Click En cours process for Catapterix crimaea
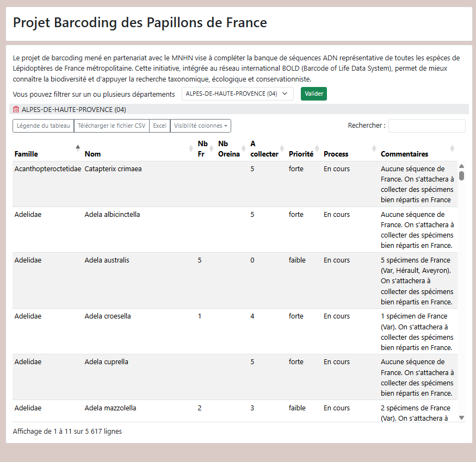Viewport: 476px width, 462px height. coord(336,169)
